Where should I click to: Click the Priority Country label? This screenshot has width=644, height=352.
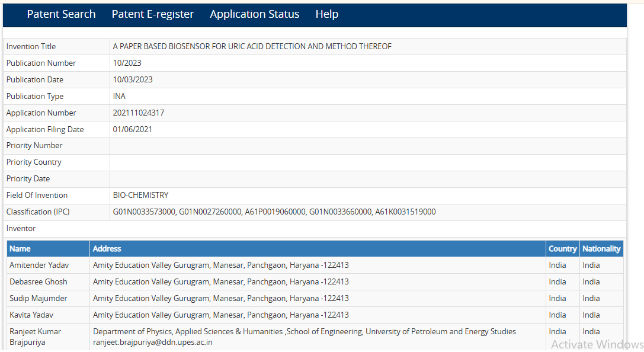(34, 162)
